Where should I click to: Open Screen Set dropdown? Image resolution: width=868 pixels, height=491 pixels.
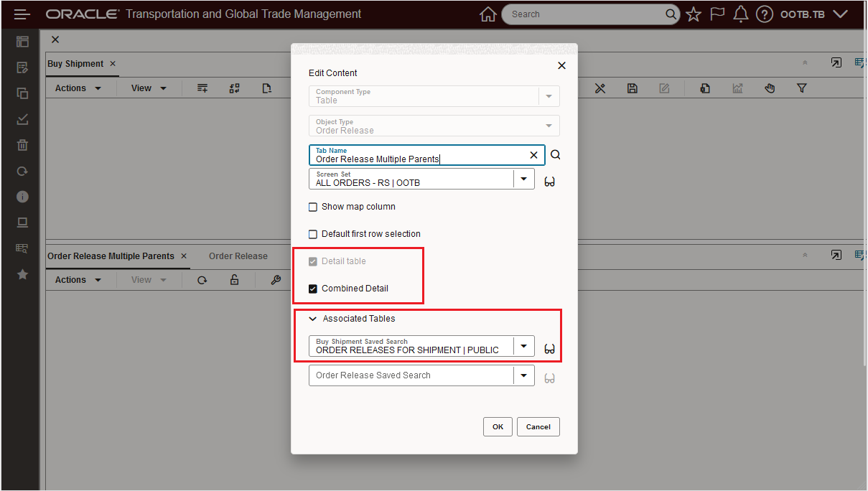coord(523,179)
